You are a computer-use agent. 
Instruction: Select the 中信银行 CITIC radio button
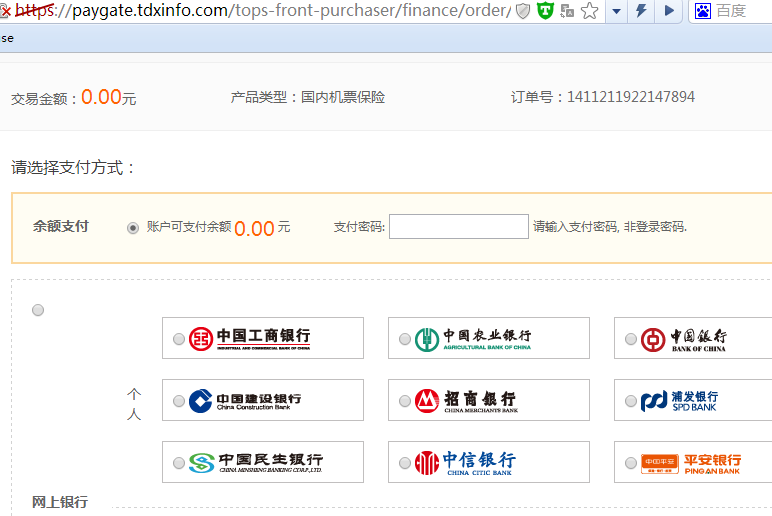point(405,463)
